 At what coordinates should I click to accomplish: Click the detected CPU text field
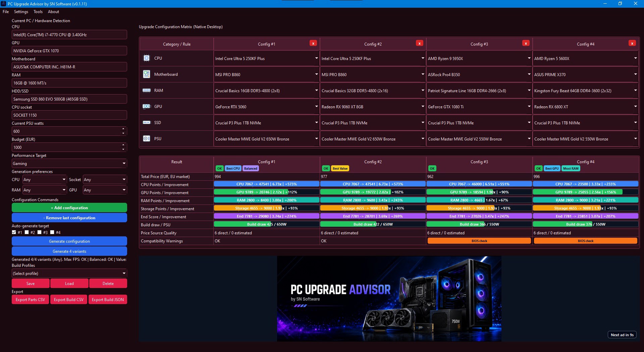(69, 35)
